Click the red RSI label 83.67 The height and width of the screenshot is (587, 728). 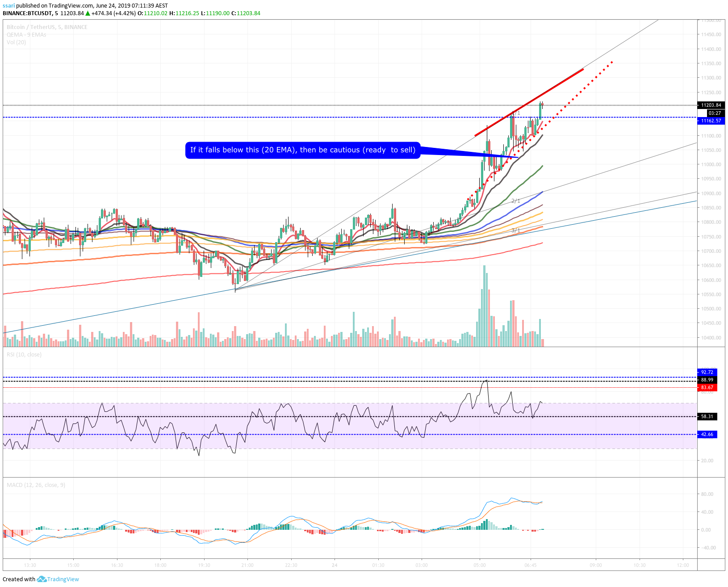(707, 388)
